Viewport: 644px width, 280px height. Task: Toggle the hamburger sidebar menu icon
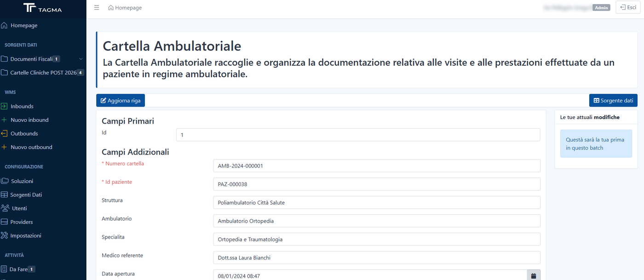pos(97,8)
